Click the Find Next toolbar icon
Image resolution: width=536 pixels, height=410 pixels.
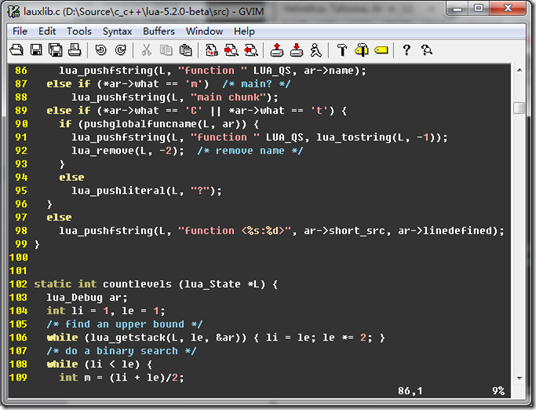pos(231,50)
